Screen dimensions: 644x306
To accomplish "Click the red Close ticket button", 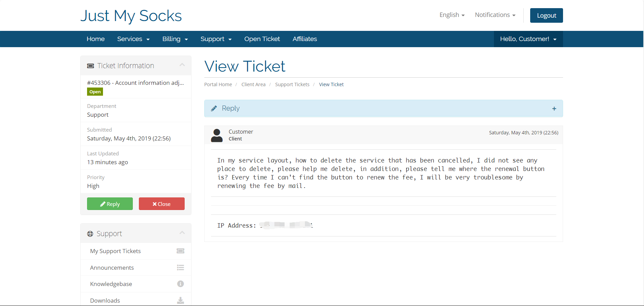I will (162, 204).
